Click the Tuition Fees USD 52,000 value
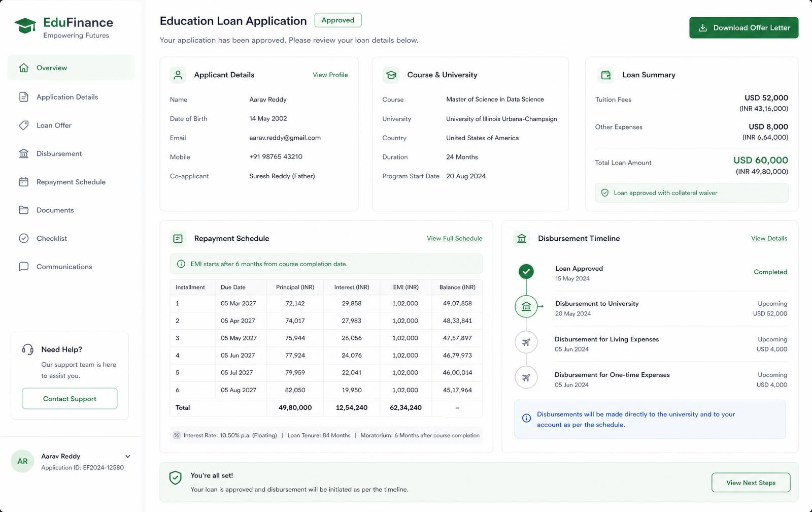 766,98
